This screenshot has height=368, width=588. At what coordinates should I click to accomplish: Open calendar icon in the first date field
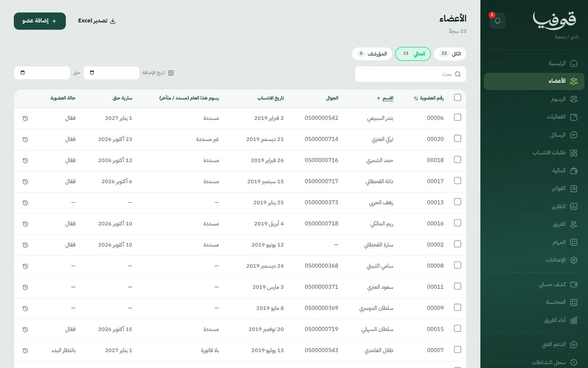click(x=92, y=72)
